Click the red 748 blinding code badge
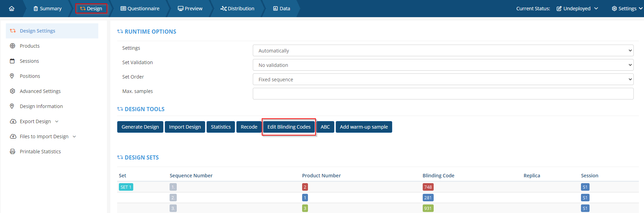Screen dimensions: 644x213 428,187
